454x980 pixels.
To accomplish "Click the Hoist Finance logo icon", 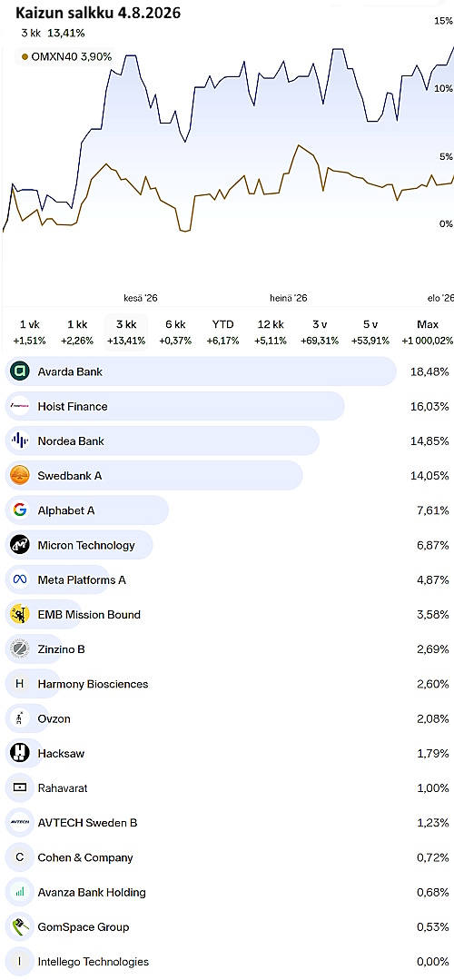I will (20, 406).
